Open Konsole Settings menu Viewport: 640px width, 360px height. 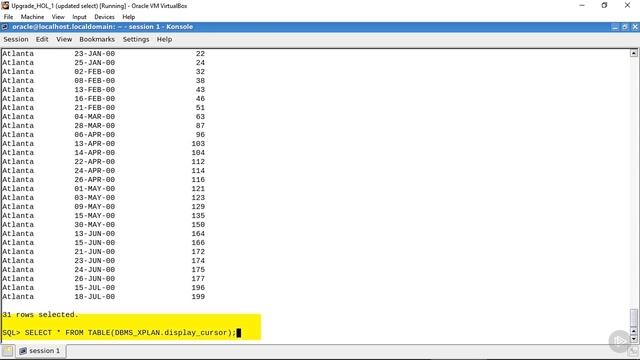(x=136, y=39)
